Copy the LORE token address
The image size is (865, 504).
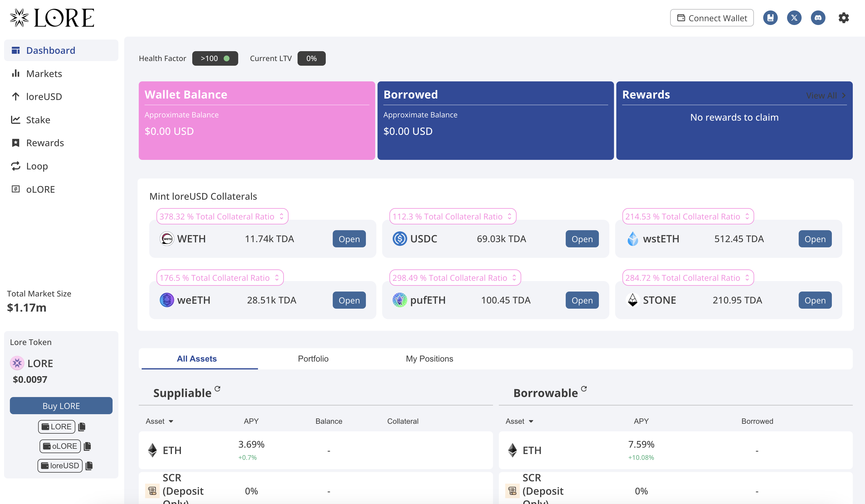click(x=82, y=426)
